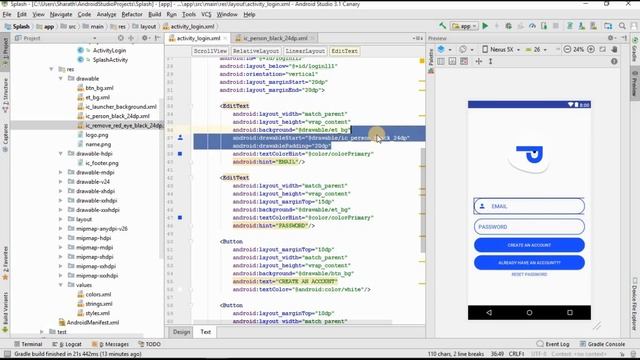The image size is (640, 360).
Task: Switch to the Design tab
Action: coord(181,332)
